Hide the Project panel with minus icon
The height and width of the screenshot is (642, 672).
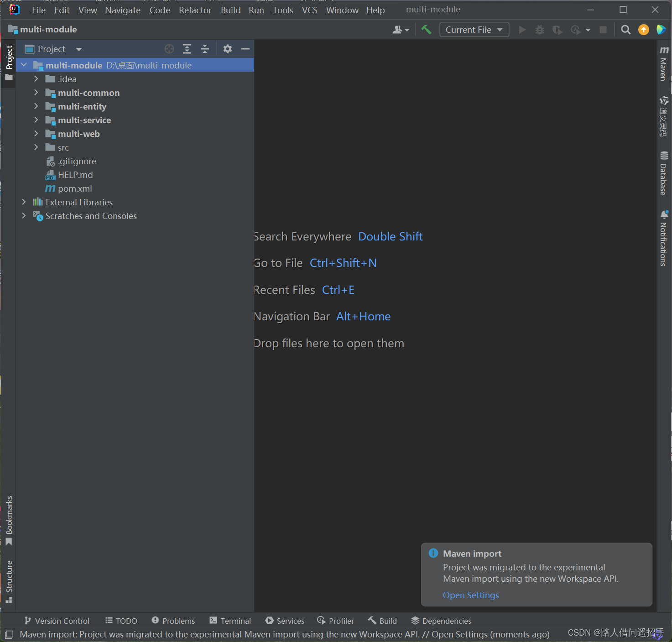coord(245,49)
